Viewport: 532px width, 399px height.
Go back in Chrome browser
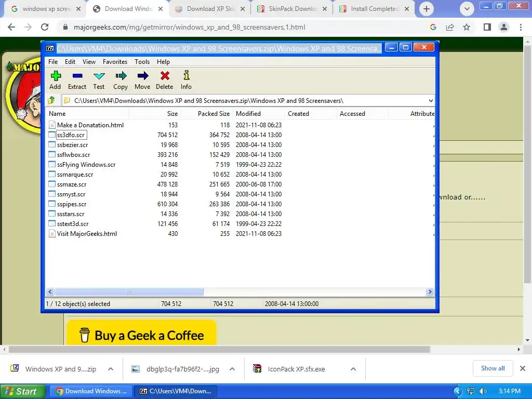pos(11,27)
